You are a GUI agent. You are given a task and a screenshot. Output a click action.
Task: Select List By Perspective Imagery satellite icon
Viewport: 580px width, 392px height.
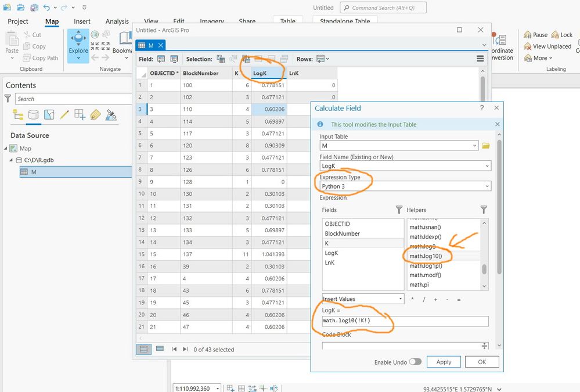coord(110,115)
